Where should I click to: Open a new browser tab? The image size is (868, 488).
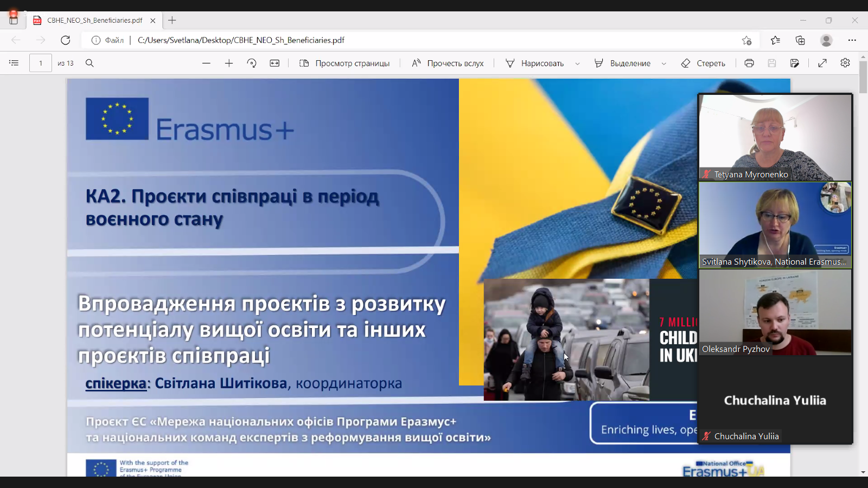tap(172, 20)
